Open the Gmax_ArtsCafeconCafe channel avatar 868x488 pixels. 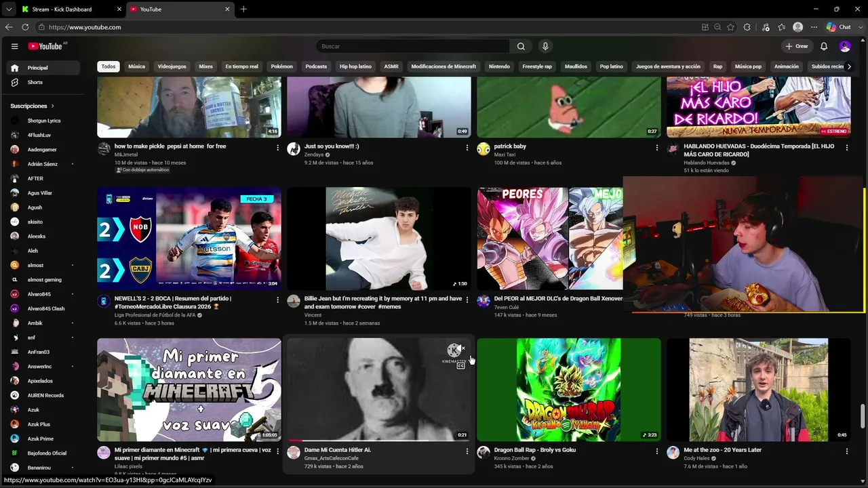coord(294,453)
